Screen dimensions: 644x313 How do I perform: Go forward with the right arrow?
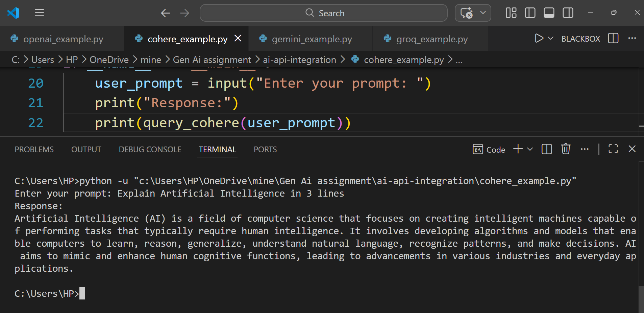click(184, 13)
